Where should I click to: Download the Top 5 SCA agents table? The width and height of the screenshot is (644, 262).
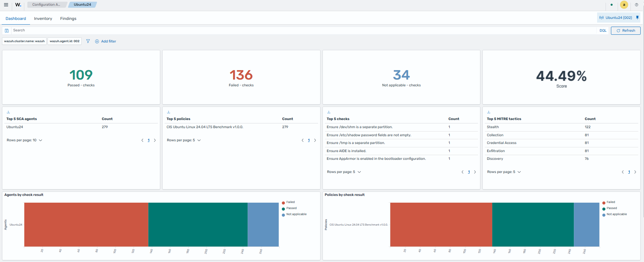(x=8, y=112)
